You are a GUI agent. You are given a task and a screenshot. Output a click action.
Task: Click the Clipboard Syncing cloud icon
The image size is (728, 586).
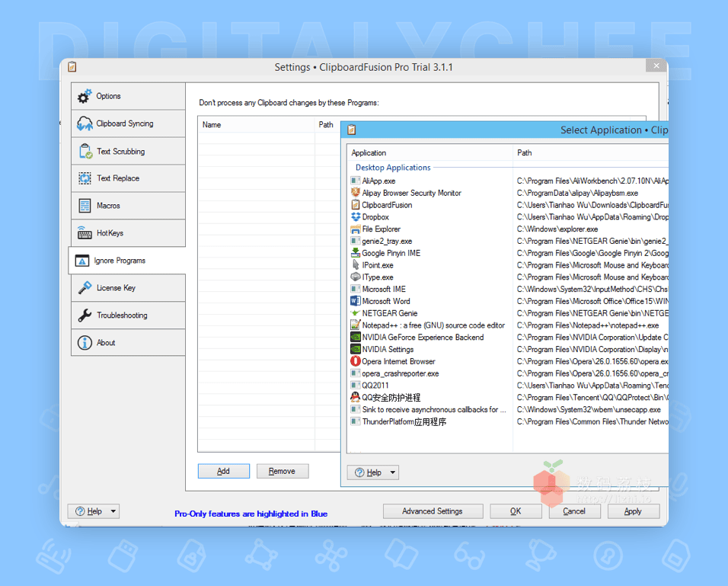pos(85,123)
